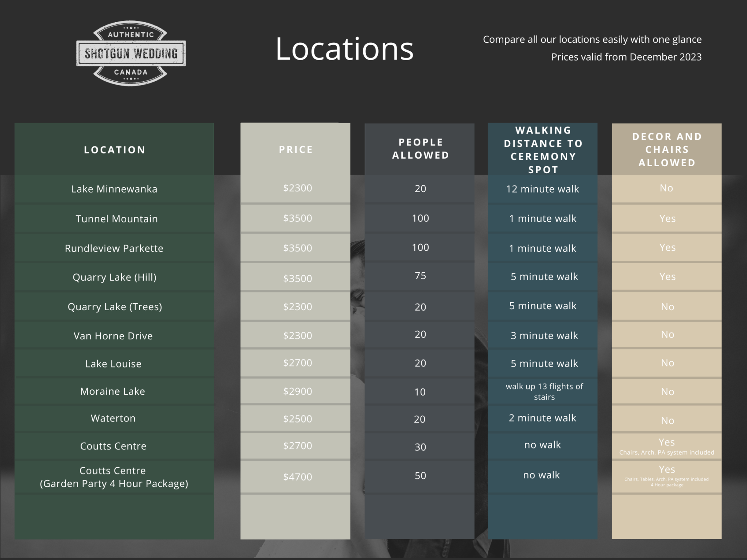Viewport: 747px width, 560px height.
Task: Click the PRICE column header
Action: 296,149
